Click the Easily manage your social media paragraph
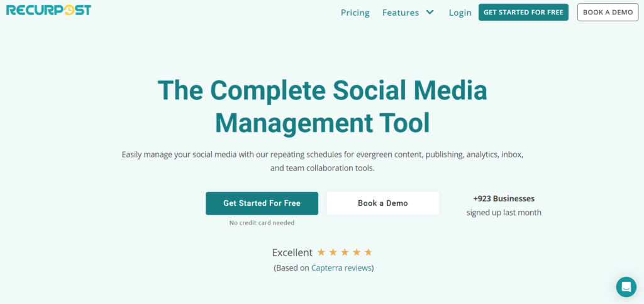The height and width of the screenshot is (304, 644). (323, 162)
